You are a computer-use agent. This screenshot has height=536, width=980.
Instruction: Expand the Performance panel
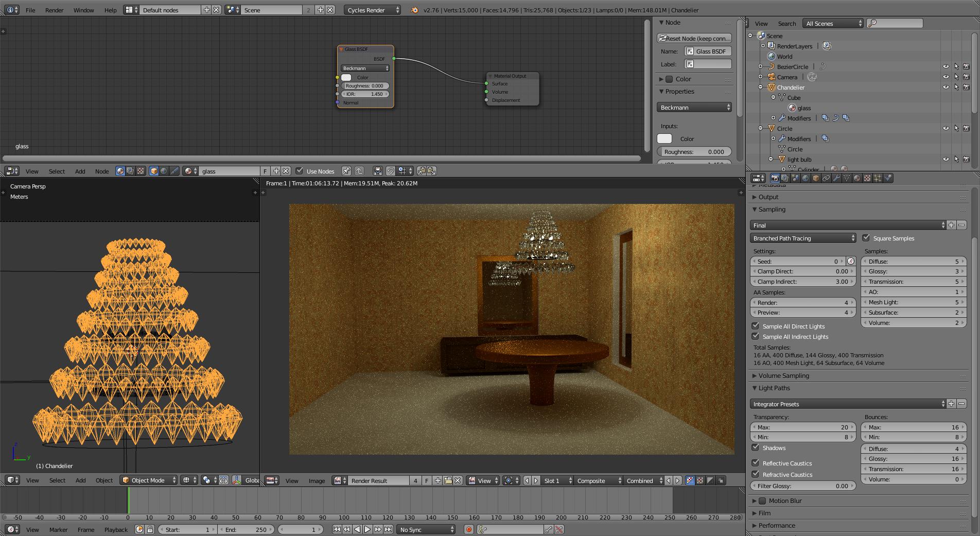coord(776,525)
